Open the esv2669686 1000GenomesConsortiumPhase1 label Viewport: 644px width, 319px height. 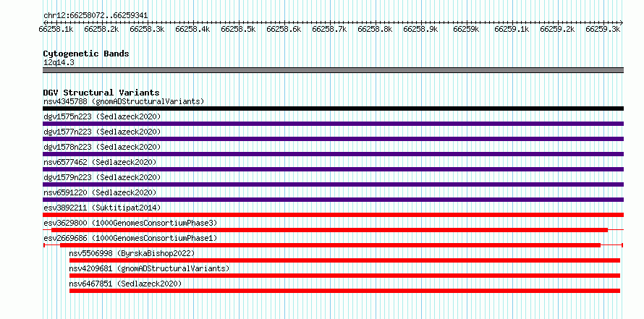[x=130, y=238]
